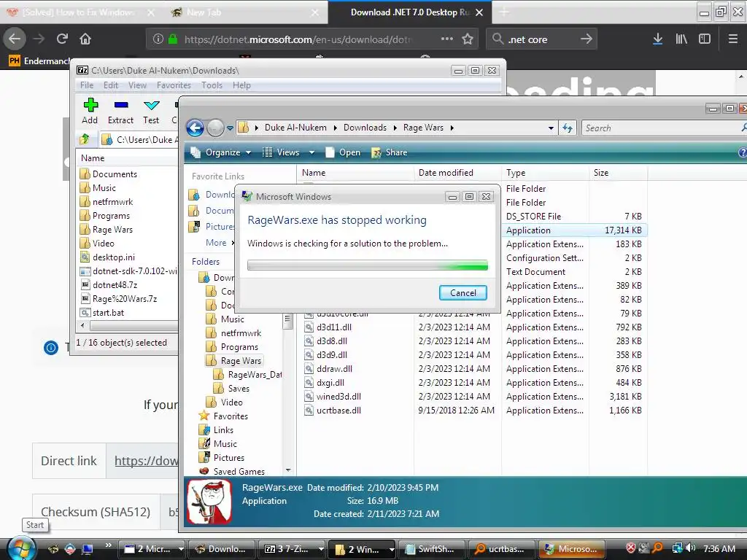The height and width of the screenshot is (560, 747).
Task: Click the Explorer back arrow button
Action: coord(195,128)
